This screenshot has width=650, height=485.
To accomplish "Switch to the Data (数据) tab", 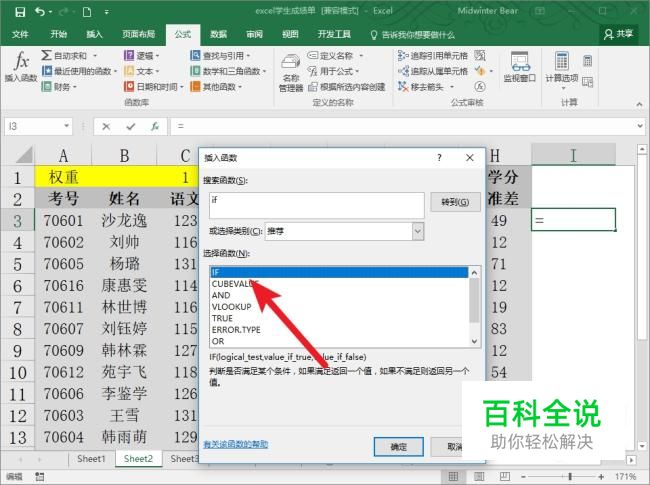I will [x=218, y=34].
